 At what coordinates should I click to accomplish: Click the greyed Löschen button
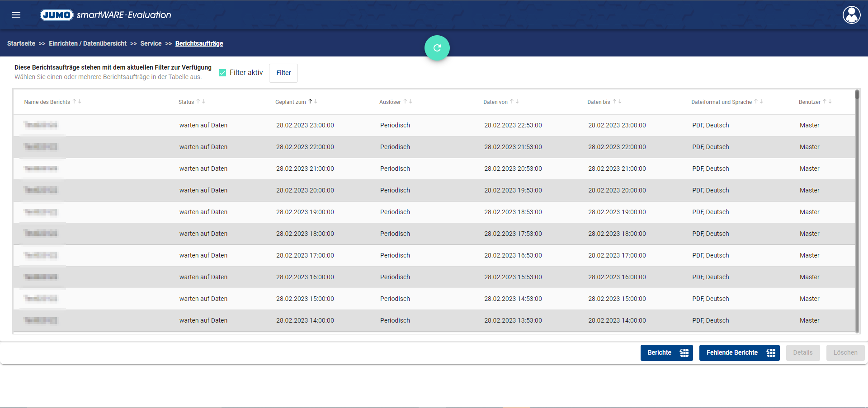coord(845,352)
